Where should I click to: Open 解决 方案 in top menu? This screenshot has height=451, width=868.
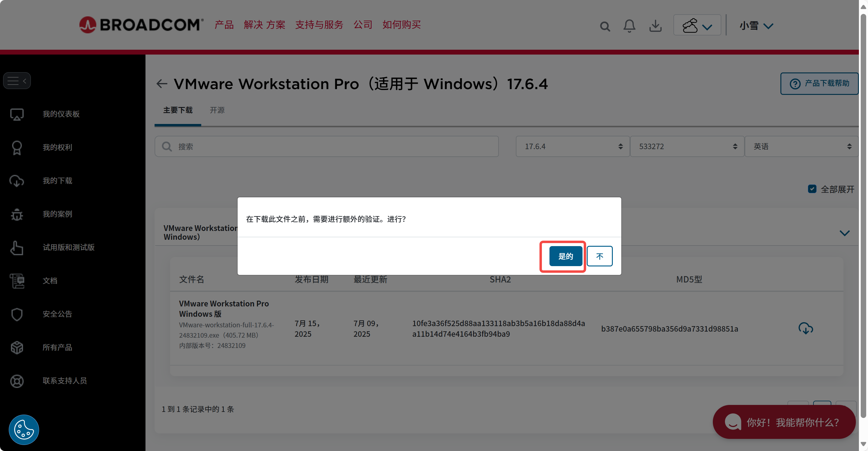click(265, 25)
